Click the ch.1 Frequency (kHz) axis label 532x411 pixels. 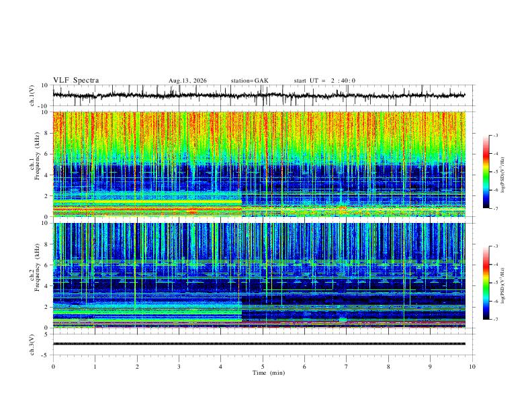click(x=34, y=156)
